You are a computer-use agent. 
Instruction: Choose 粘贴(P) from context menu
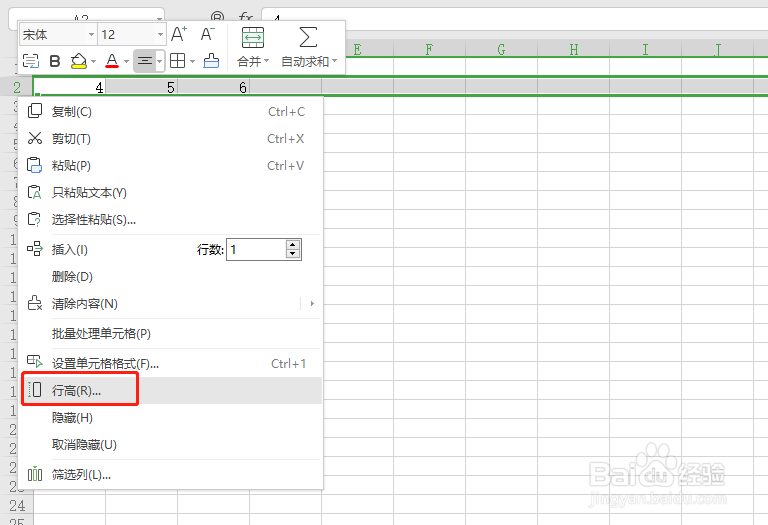click(x=170, y=166)
